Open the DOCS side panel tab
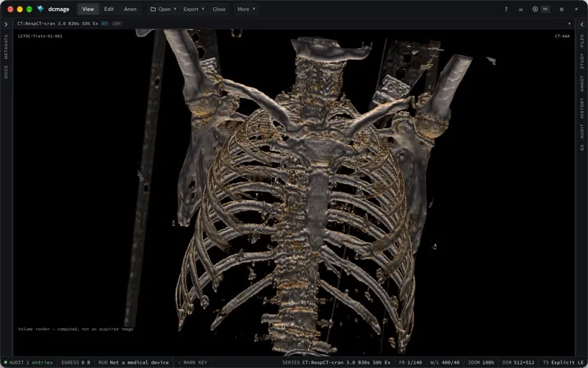 (x=6, y=71)
